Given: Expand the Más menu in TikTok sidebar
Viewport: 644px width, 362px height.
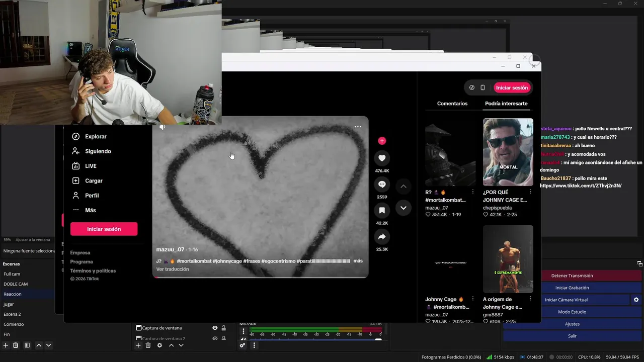Looking at the screenshot, I should coord(84,210).
